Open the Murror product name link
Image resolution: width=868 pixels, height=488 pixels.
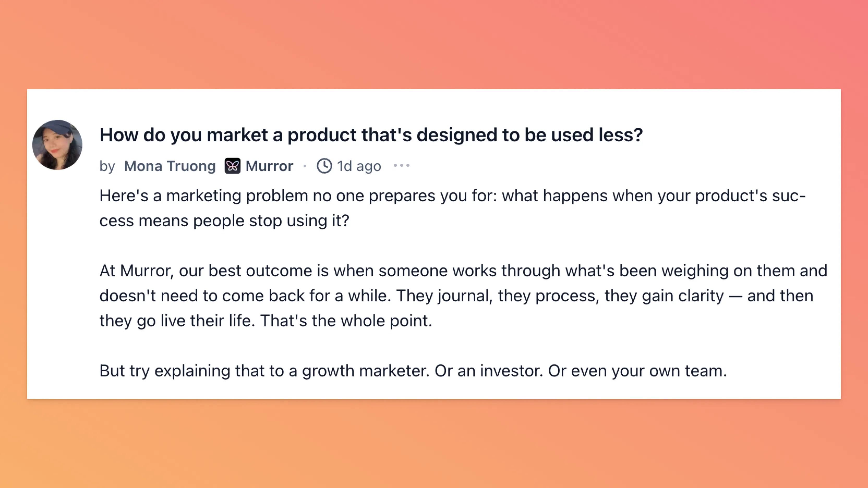coord(269,166)
